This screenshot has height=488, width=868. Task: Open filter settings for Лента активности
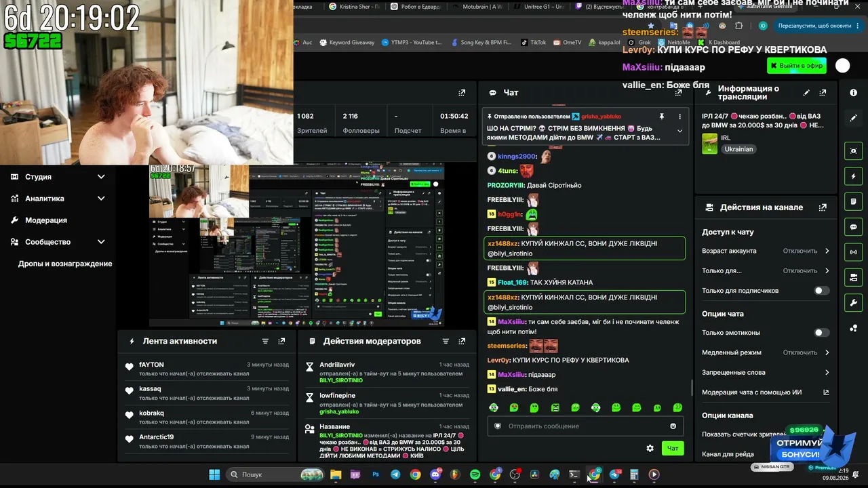tap(265, 342)
